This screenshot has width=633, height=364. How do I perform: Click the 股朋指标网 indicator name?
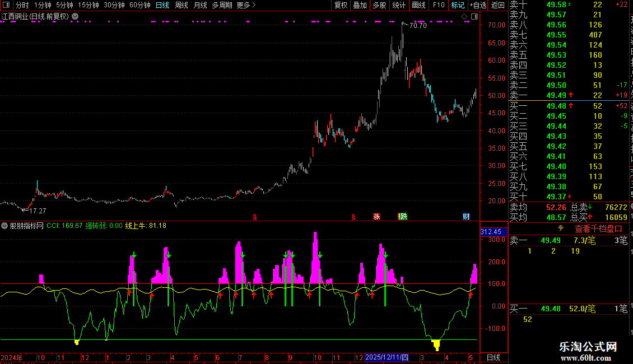pyautogui.click(x=27, y=226)
